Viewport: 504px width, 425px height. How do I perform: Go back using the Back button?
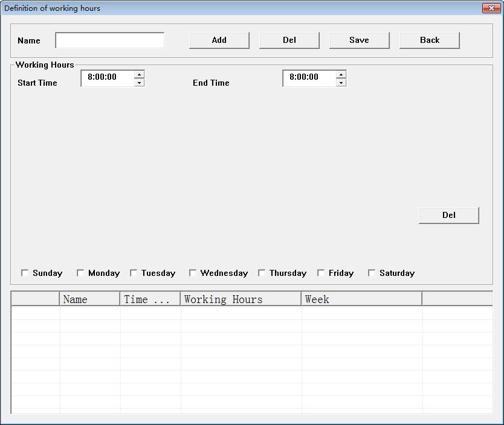pyautogui.click(x=429, y=40)
